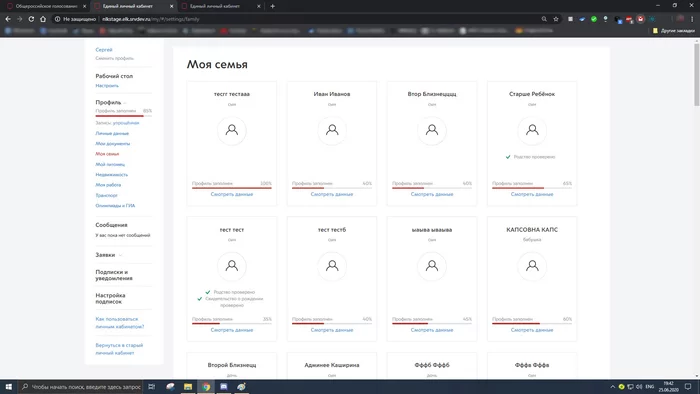Click упрощённая record type link
The height and width of the screenshot is (394, 700).
pos(125,123)
